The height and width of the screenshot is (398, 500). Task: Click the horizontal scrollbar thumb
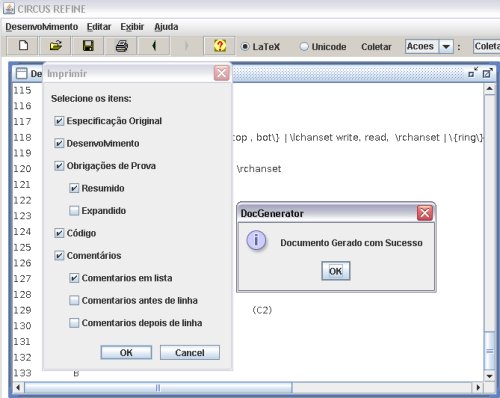(x=158, y=387)
